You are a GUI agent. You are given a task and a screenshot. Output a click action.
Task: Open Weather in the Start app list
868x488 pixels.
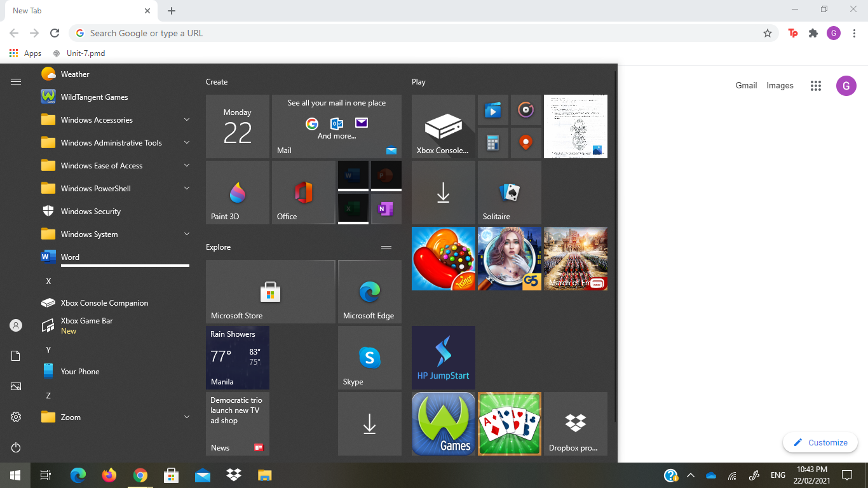(114, 74)
